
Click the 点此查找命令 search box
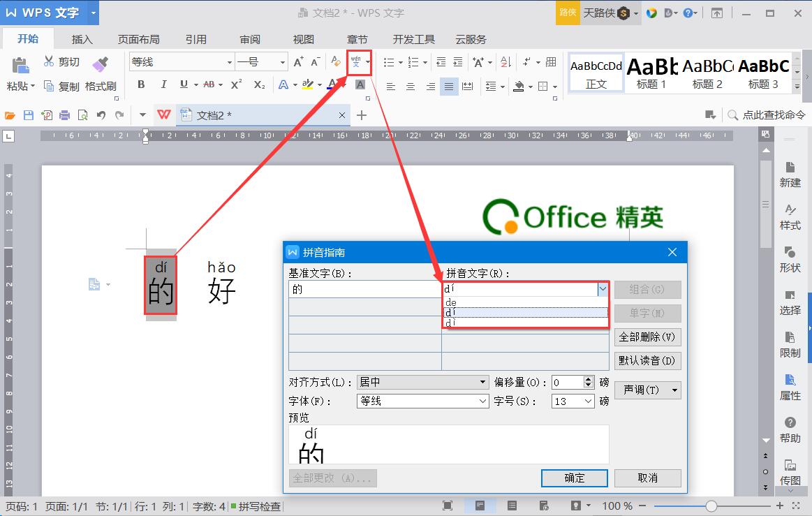pyautogui.click(x=767, y=115)
